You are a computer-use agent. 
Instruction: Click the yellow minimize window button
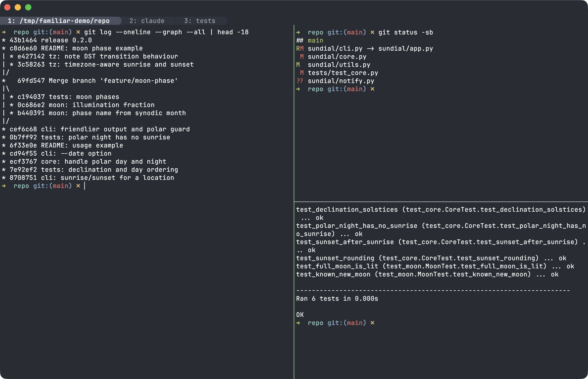[x=18, y=7]
